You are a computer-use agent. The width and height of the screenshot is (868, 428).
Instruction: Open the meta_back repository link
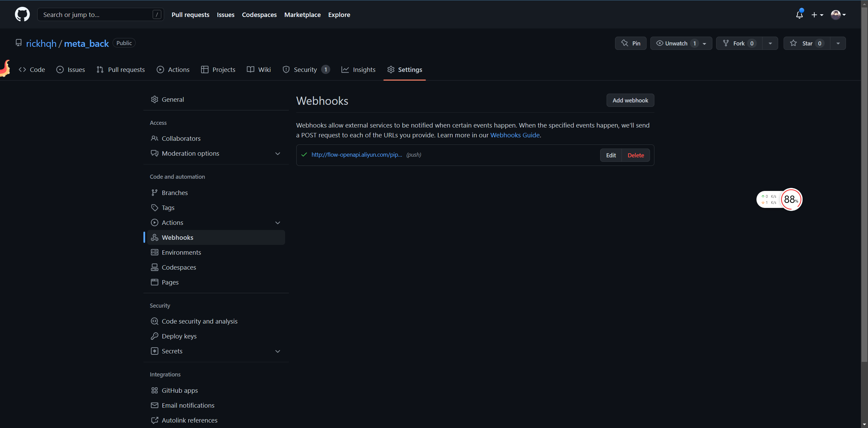[86, 43]
